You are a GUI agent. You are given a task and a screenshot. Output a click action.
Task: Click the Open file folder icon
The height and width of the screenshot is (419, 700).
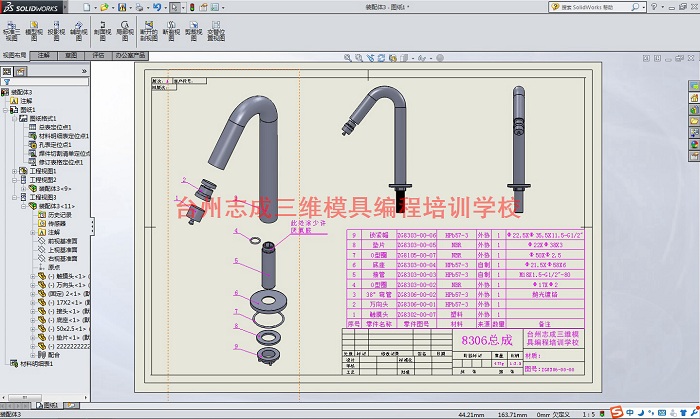(x=104, y=7)
